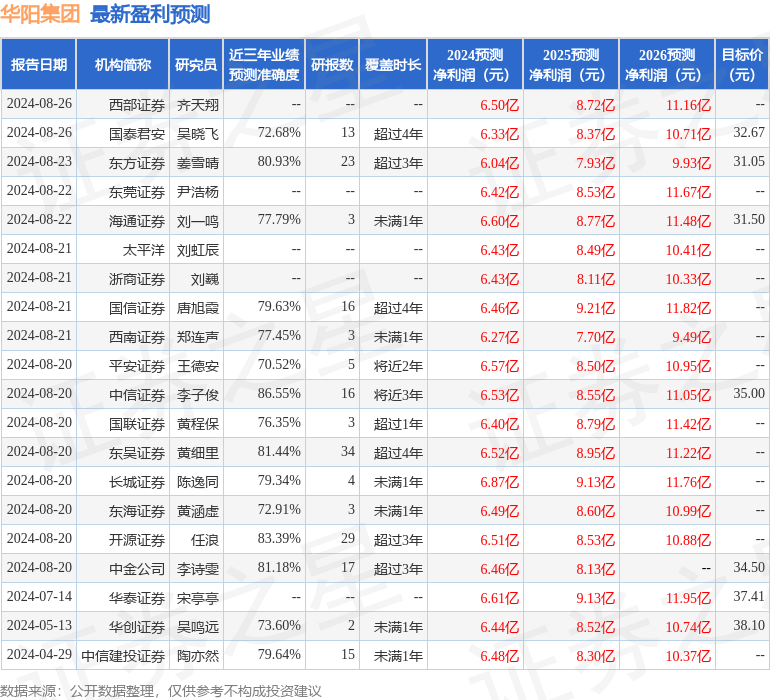Click the 2025 profit value 9.21亿
The height and width of the screenshot is (700, 770).
595,308
